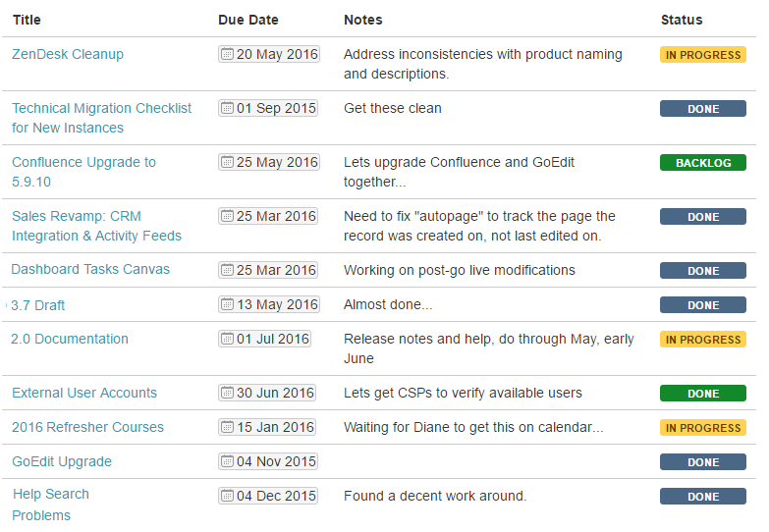Click calendar icon beside 13 May 2016
769x532 pixels.
coord(227,304)
